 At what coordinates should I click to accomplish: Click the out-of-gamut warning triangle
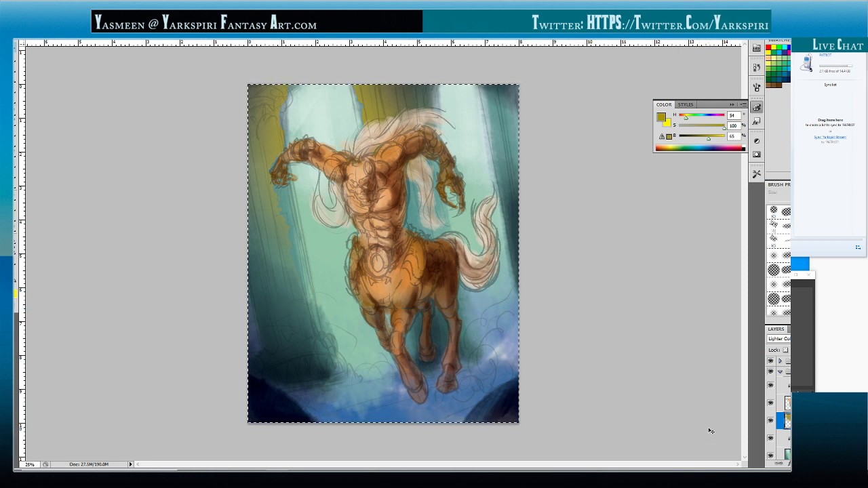coord(662,136)
